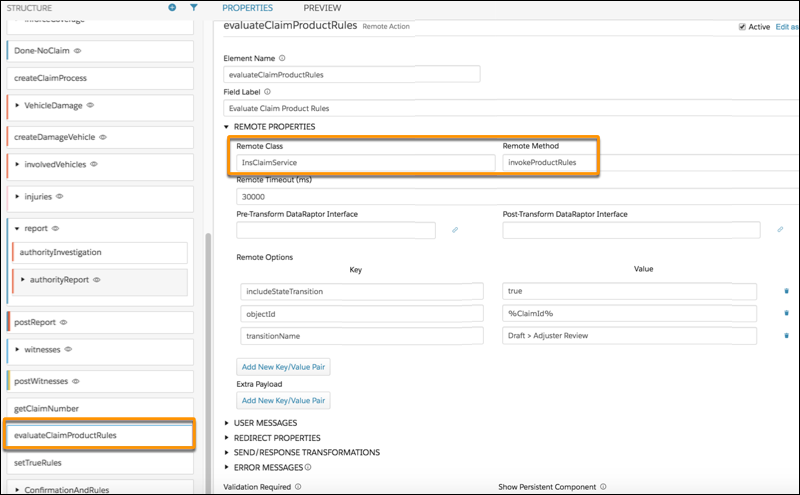Click Show Persistent Component info icon

click(603, 487)
